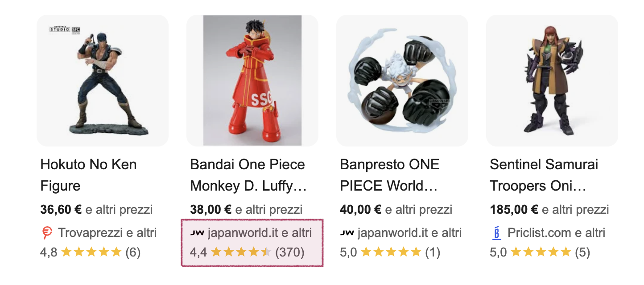Open Sentinel Samurai Troopers Oni title link
The width and height of the screenshot is (644, 285).
click(544, 175)
